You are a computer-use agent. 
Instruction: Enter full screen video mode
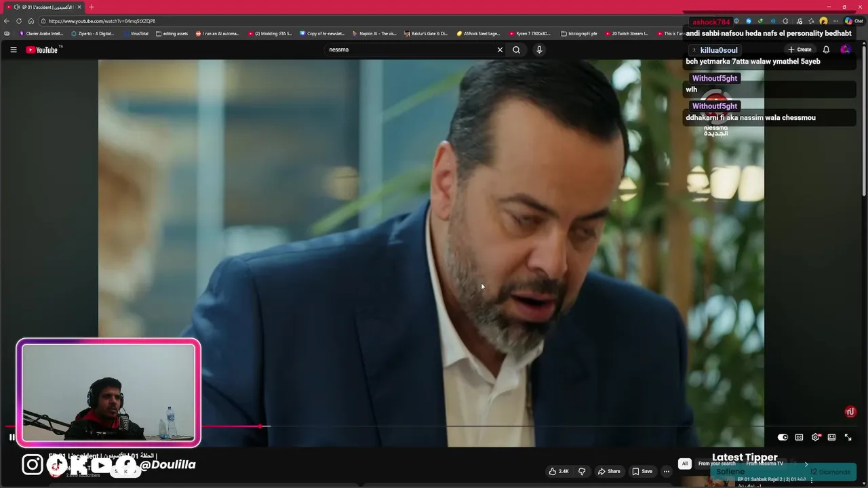point(848,437)
